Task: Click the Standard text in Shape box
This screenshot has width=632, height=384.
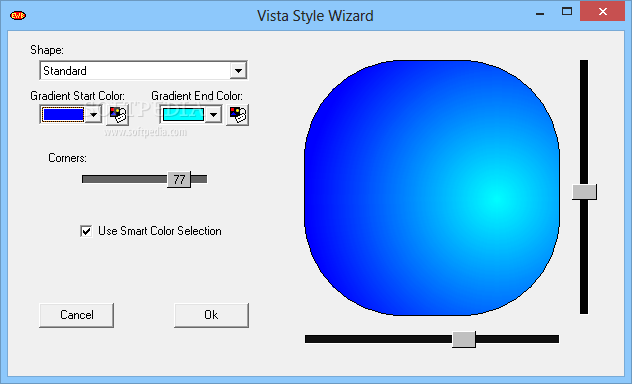Action: coord(65,71)
